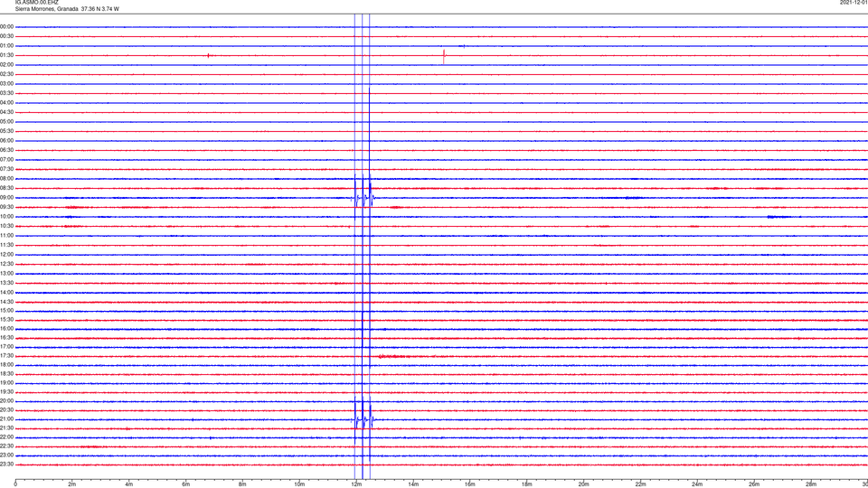Click the '06:30' time label
The width and height of the screenshot is (868, 488).
click(6, 150)
